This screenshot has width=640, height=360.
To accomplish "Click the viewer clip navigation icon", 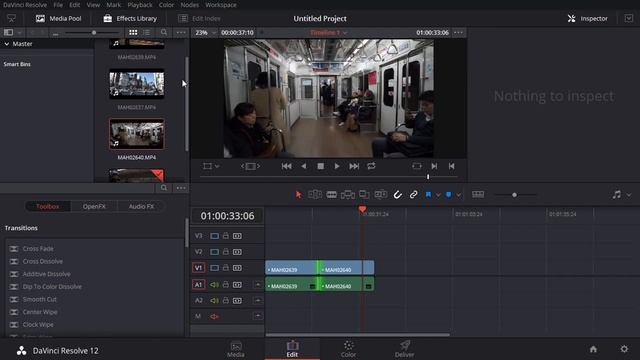I will pyautogui.click(x=250, y=166).
